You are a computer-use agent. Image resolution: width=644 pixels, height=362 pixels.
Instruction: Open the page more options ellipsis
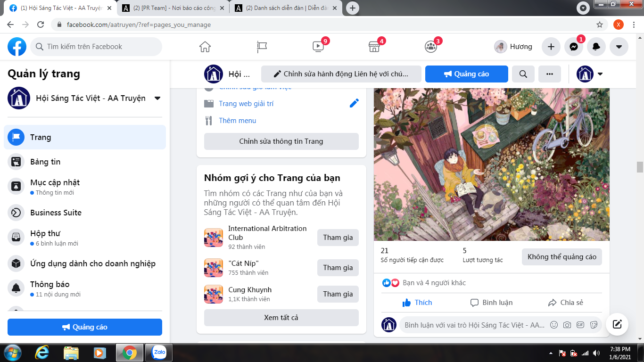(x=550, y=74)
